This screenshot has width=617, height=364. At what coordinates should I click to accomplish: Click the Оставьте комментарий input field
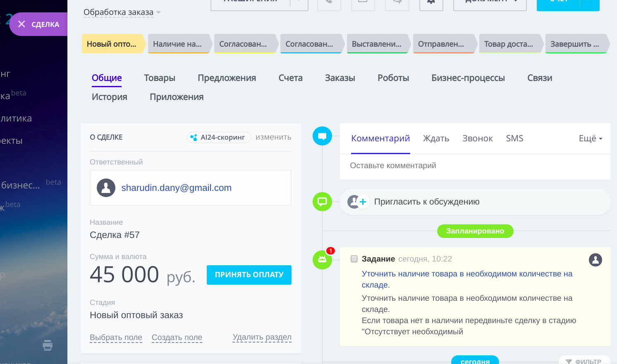pos(475,166)
